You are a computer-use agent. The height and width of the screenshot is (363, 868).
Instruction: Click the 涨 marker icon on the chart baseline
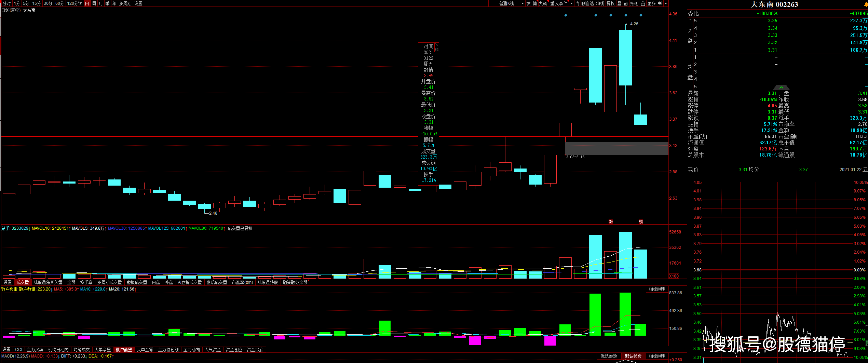tap(611, 222)
